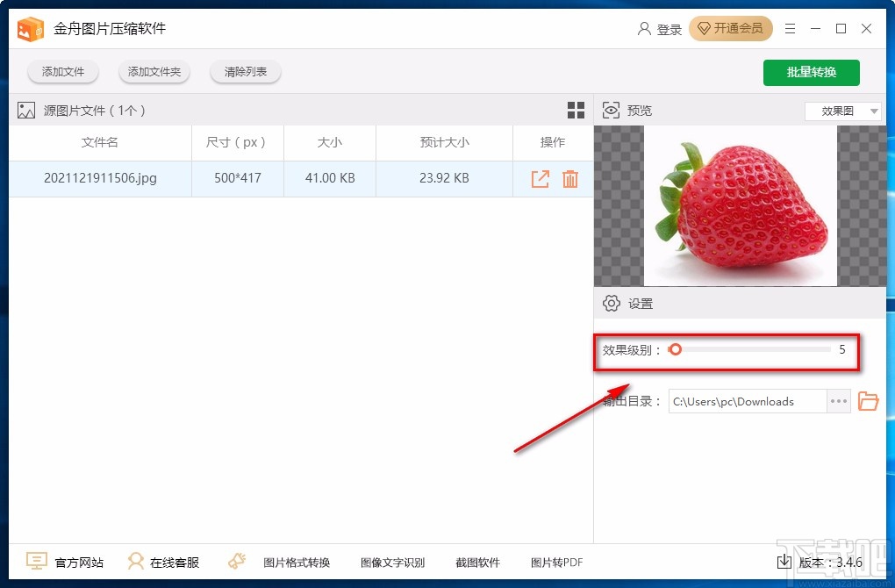
Task: Delete 2021121911506.jpg using the trash icon
Action: 570,178
